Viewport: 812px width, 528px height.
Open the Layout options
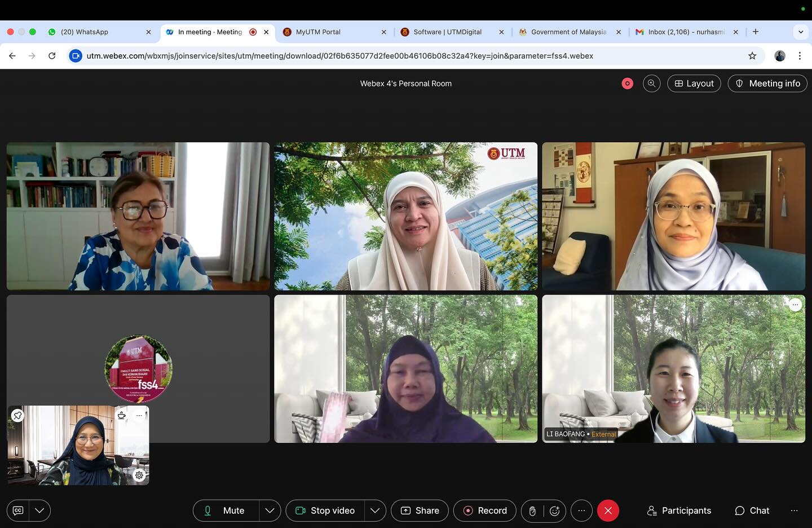pos(694,83)
